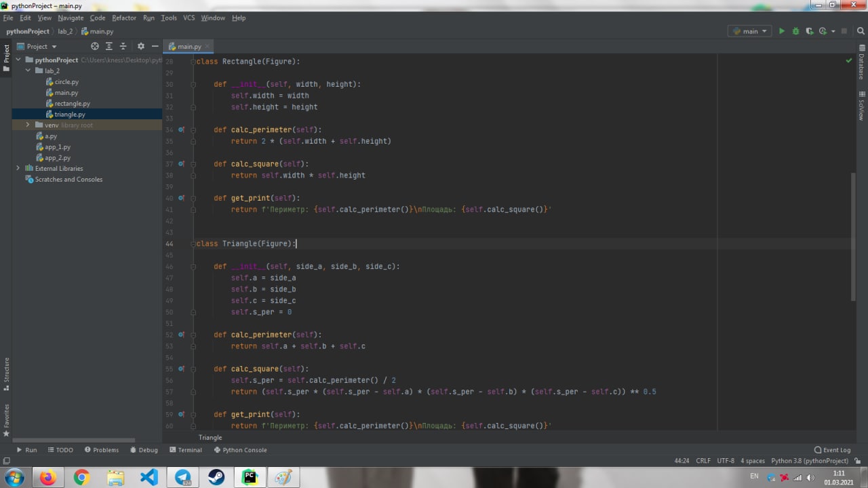The width and height of the screenshot is (868, 488).
Task: Select app_1.py in the project tree
Action: (x=58, y=146)
